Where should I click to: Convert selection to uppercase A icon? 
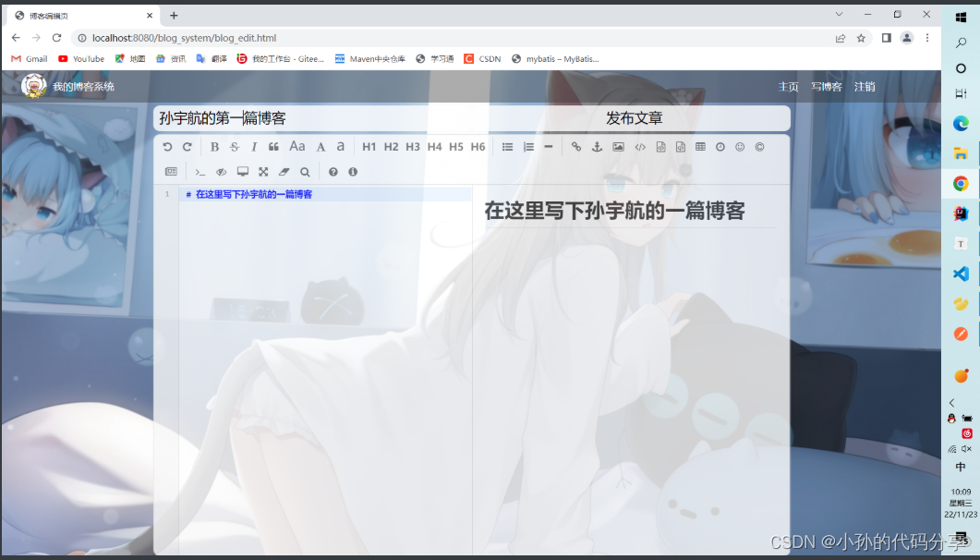(x=321, y=147)
